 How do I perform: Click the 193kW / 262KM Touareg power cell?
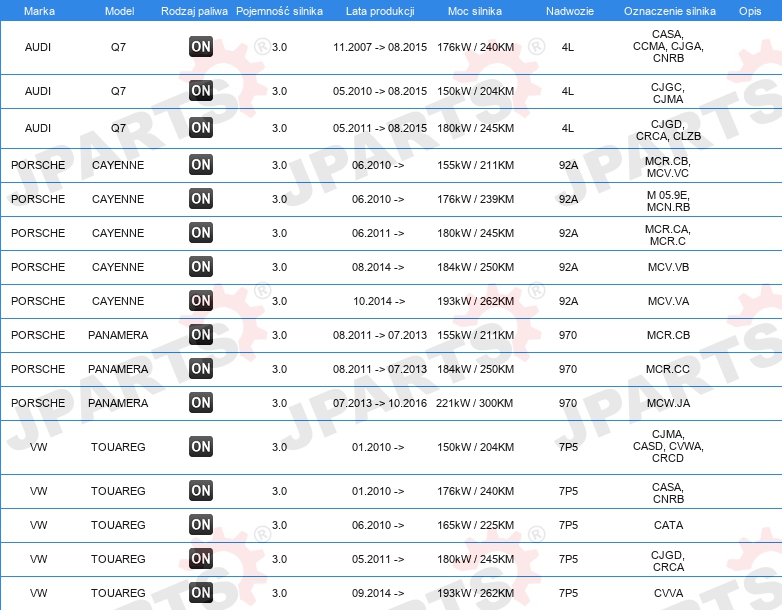click(x=475, y=593)
